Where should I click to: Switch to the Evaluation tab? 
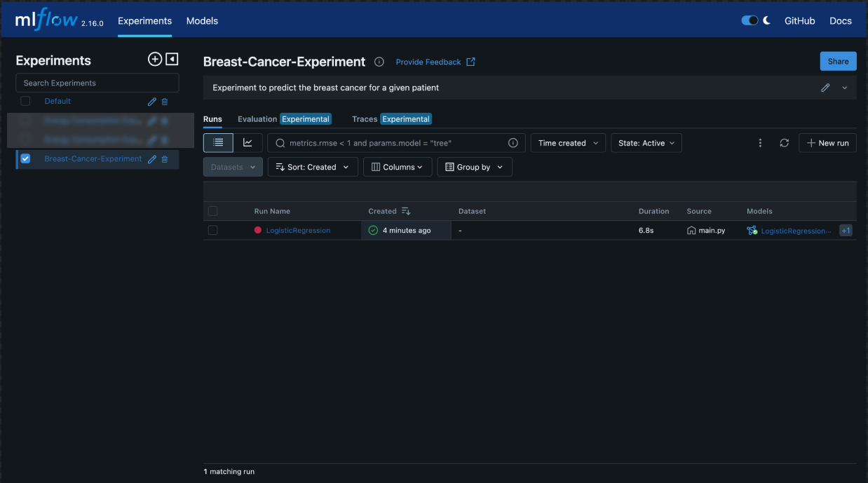pyautogui.click(x=257, y=119)
